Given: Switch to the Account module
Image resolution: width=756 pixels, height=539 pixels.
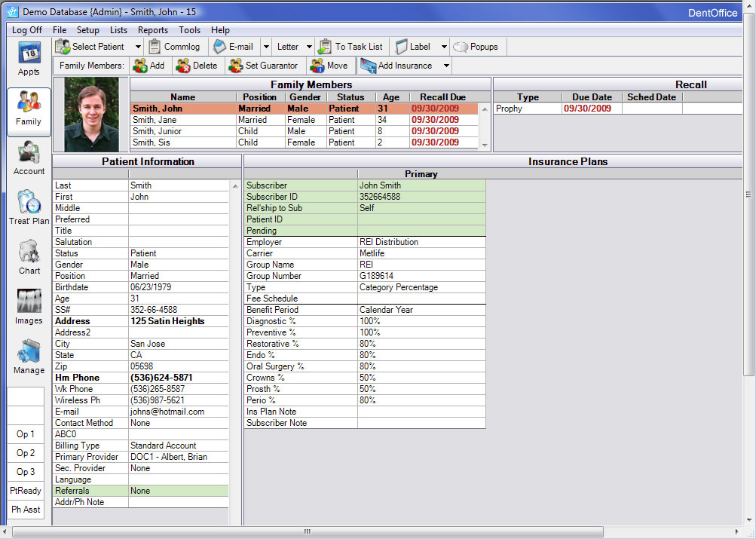Looking at the screenshot, I should (x=29, y=158).
